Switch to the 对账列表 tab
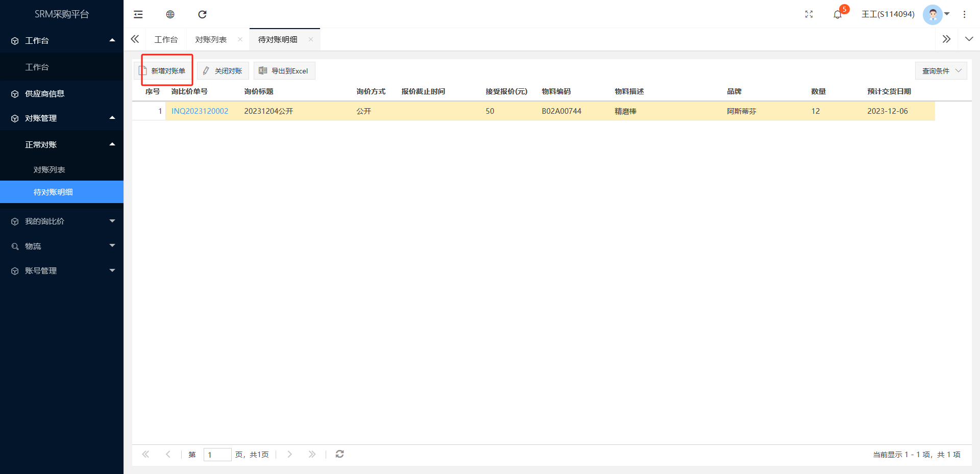 pos(211,40)
